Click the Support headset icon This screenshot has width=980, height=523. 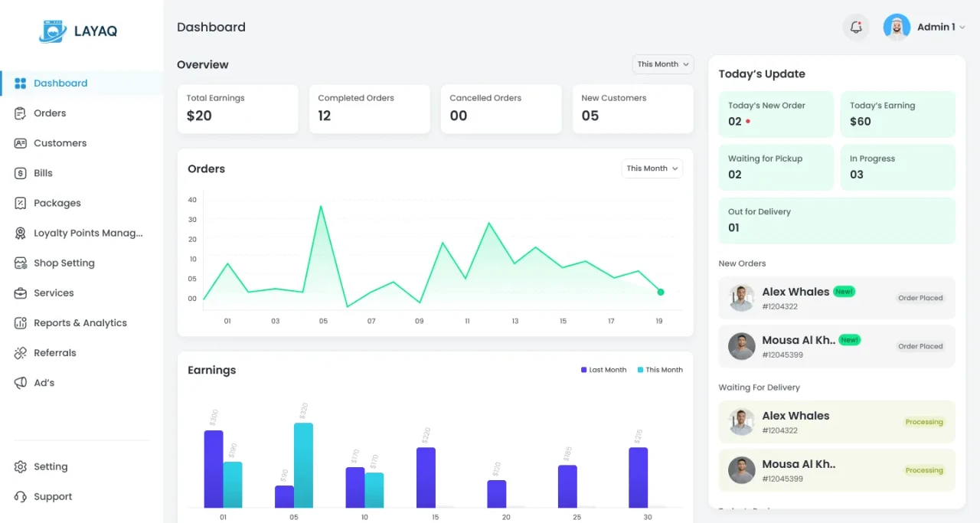pyautogui.click(x=21, y=496)
